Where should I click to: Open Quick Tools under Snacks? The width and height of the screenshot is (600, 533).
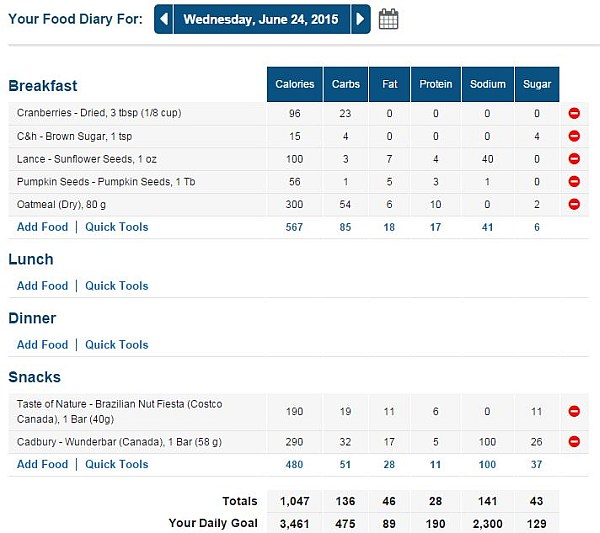tap(116, 464)
